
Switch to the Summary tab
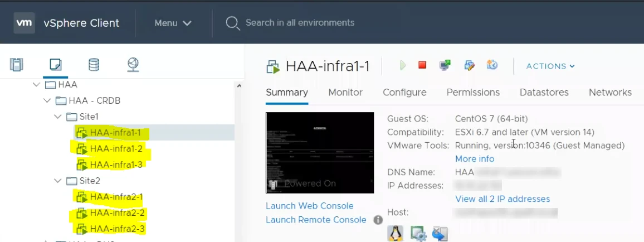click(287, 93)
